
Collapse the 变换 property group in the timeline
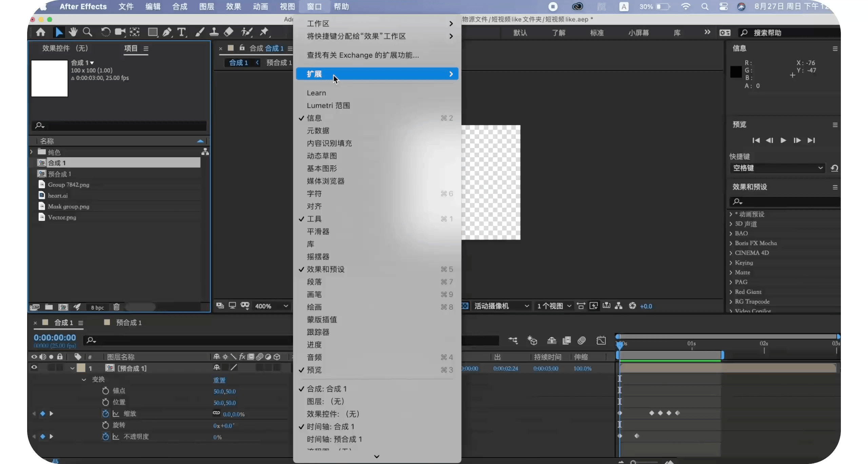click(x=83, y=380)
